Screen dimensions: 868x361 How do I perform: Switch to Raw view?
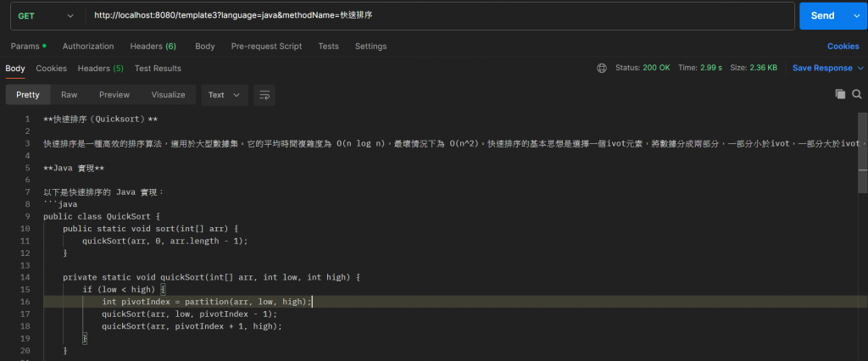pos(70,95)
